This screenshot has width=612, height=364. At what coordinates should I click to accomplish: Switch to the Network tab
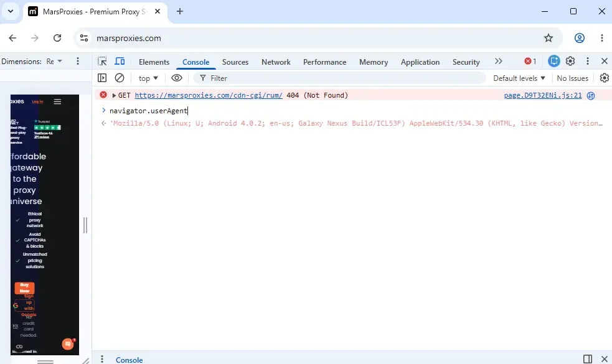(276, 62)
